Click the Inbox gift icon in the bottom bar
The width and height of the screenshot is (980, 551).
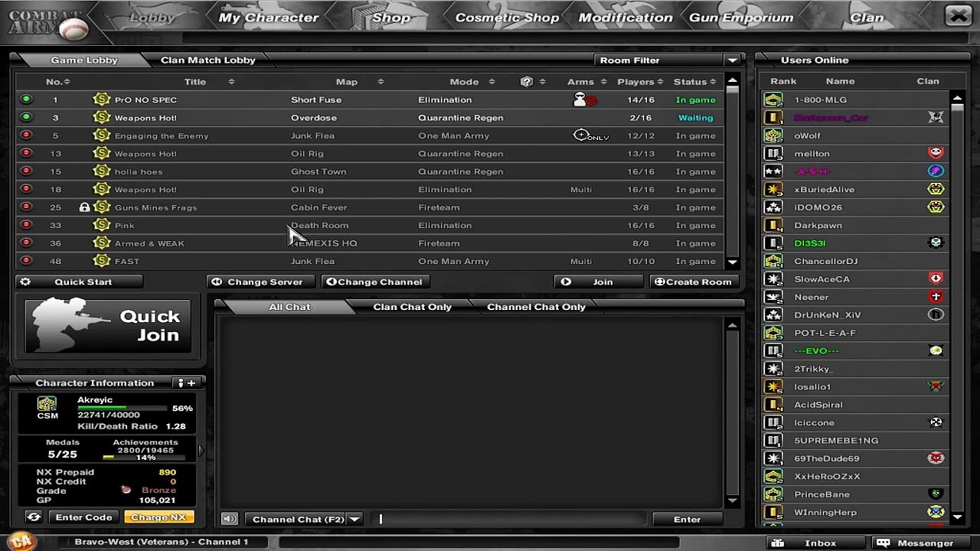click(x=778, y=543)
